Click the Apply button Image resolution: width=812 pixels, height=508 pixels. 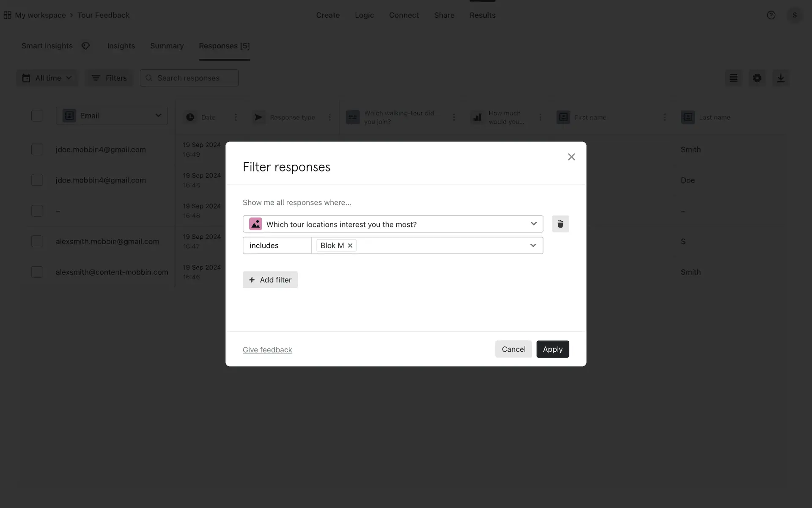552,349
